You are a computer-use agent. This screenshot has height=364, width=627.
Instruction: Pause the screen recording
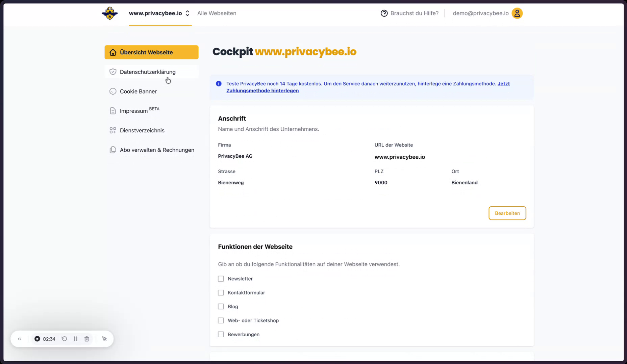click(76, 339)
